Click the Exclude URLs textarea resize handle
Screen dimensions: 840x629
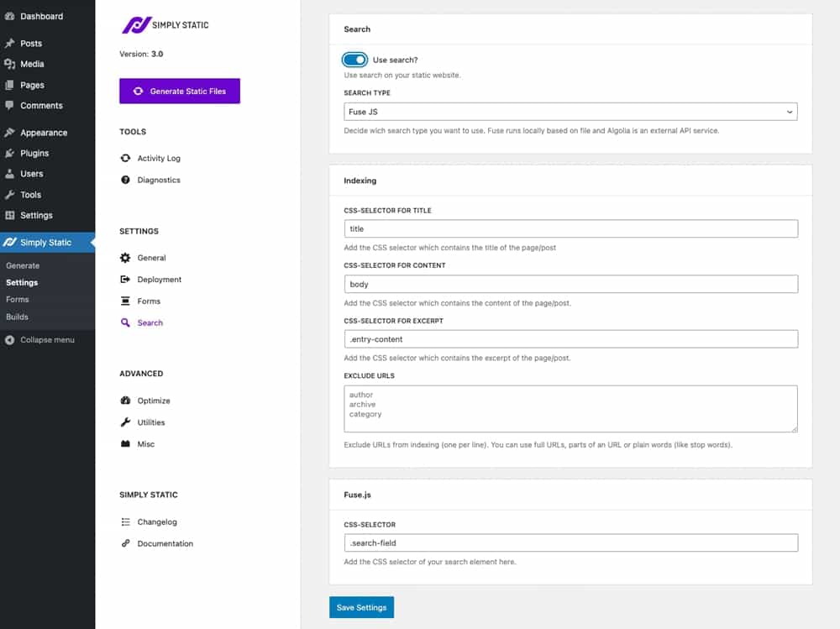[x=795, y=429]
